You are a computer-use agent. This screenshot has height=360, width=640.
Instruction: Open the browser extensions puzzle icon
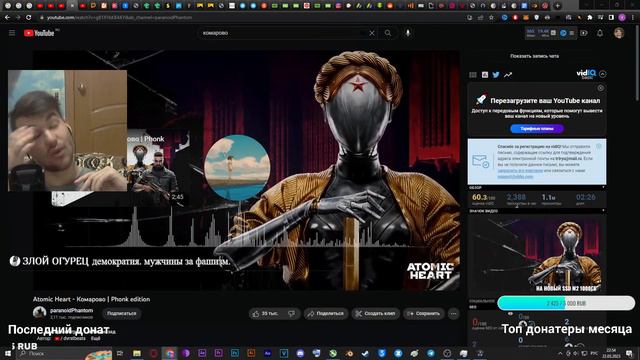[x=590, y=18]
